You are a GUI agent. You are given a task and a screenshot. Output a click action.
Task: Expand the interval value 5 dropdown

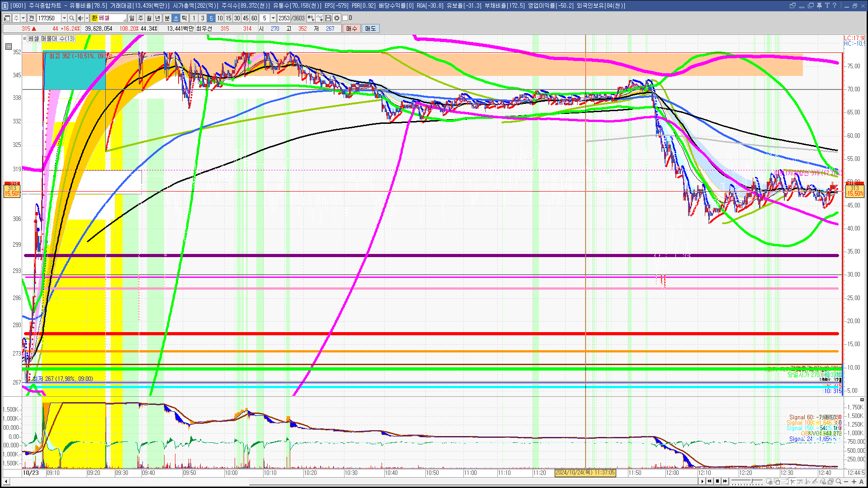273,18
